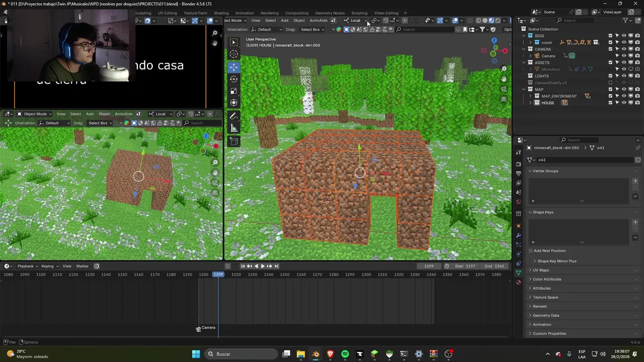644x362 pixels.
Task: Select the Rotate tool in viewport toolbar
Action: point(234,79)
